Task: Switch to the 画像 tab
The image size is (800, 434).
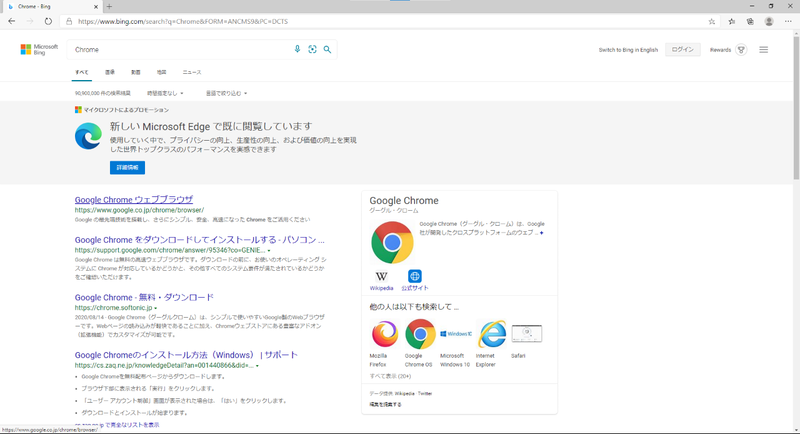Action: [110, 72]
